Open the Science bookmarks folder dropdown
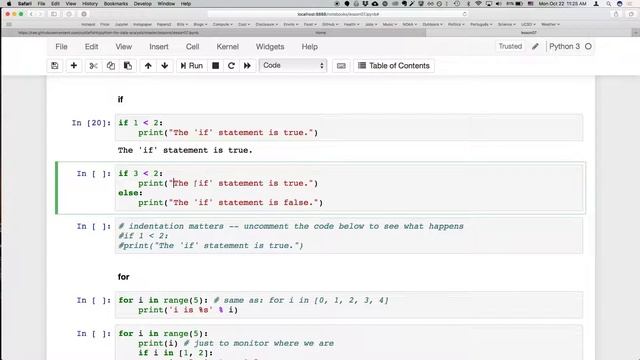Viewport: 640px width, 360px height. (x=507, y=24)
